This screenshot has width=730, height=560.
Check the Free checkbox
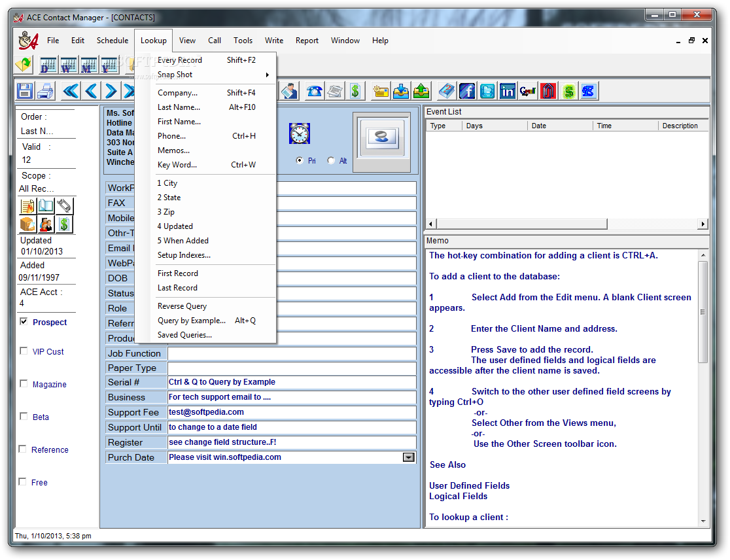point(22,481)
